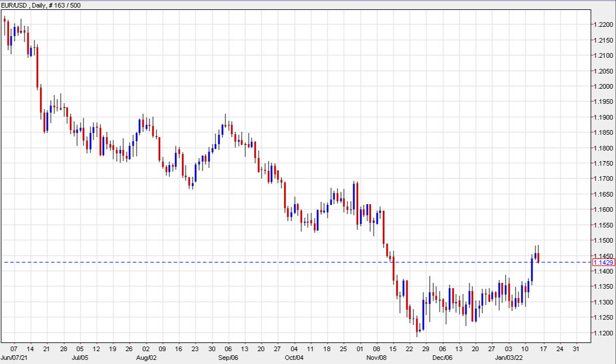Click the EUR/USD Daily chart title
Image resolution: width=616 pixels, height=364 pixels.
(x=41, y=5)
